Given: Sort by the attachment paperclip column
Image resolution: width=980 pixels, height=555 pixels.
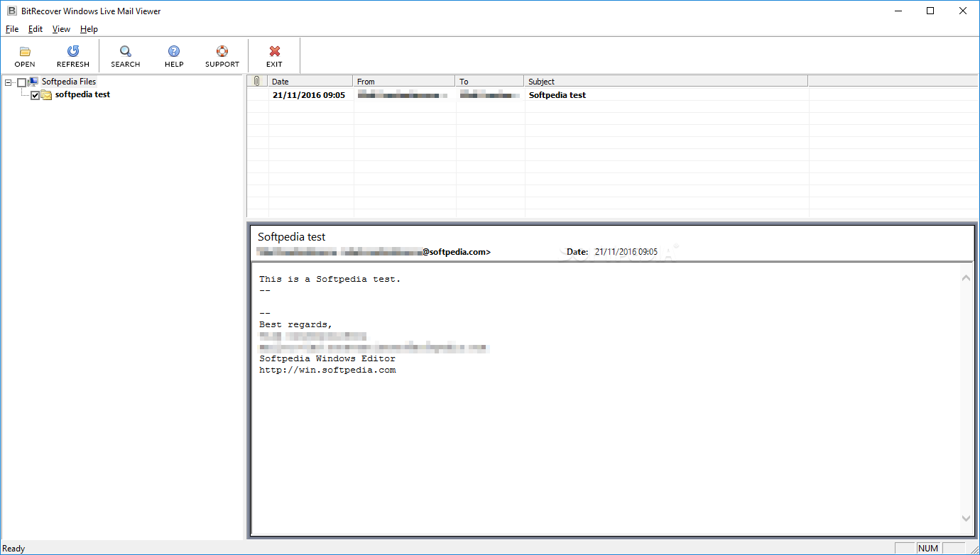Looking at the screenshot, I should 257,81.
